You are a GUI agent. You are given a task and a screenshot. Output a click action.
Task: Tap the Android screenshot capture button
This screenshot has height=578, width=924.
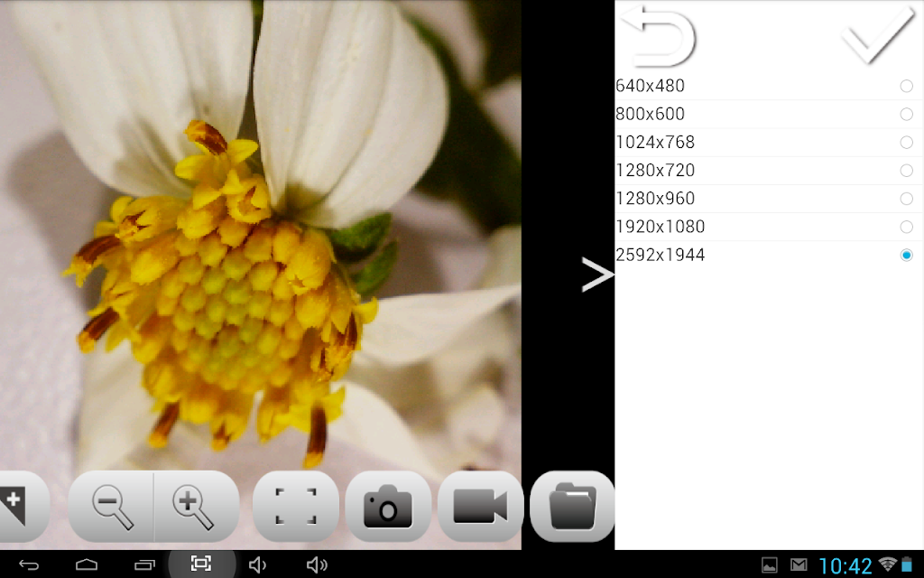coord(201,564)
